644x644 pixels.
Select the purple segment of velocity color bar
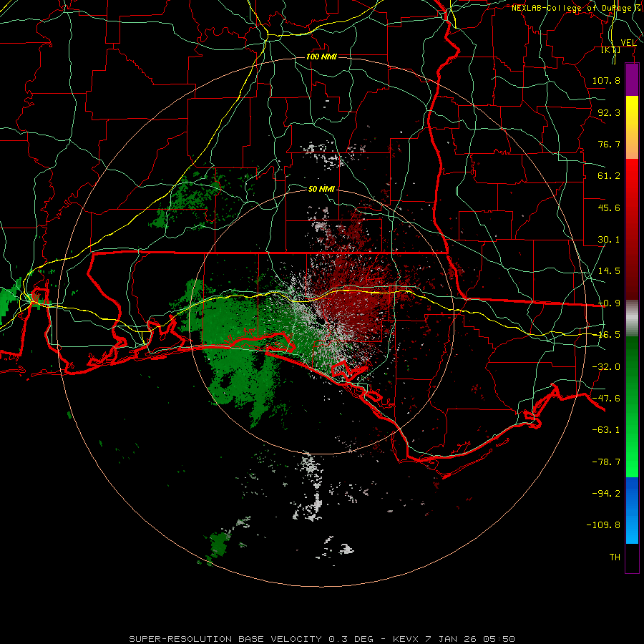click(x=632, y=79)
